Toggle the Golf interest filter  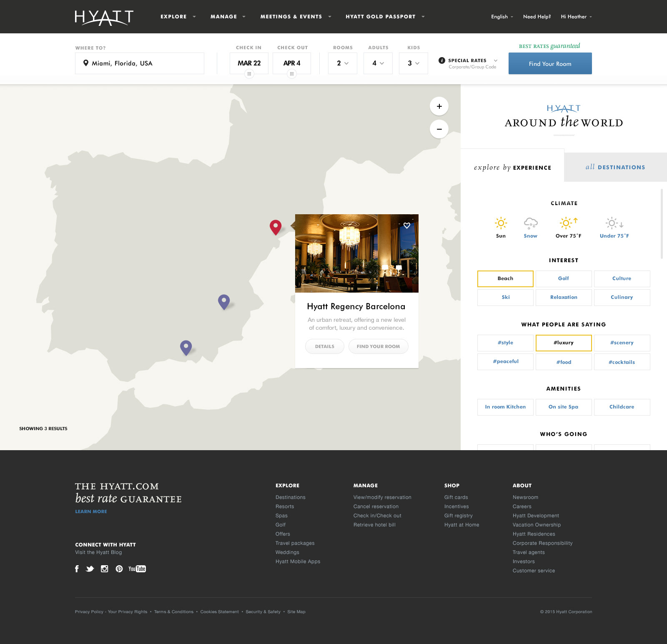point(564,278)
